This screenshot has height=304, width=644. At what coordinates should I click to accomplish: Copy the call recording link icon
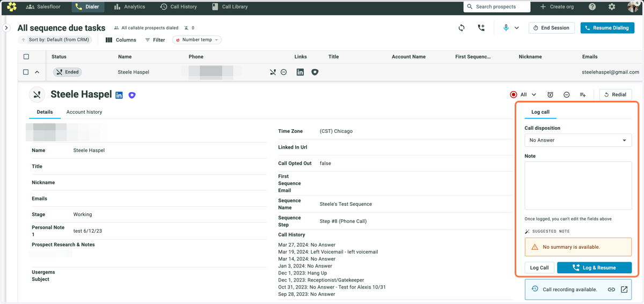[x=611, y=290]
